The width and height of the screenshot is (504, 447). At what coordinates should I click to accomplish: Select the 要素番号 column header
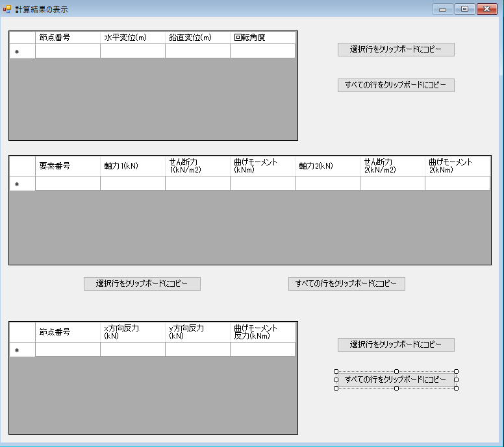pyautogui.click(x=68, y=166)
